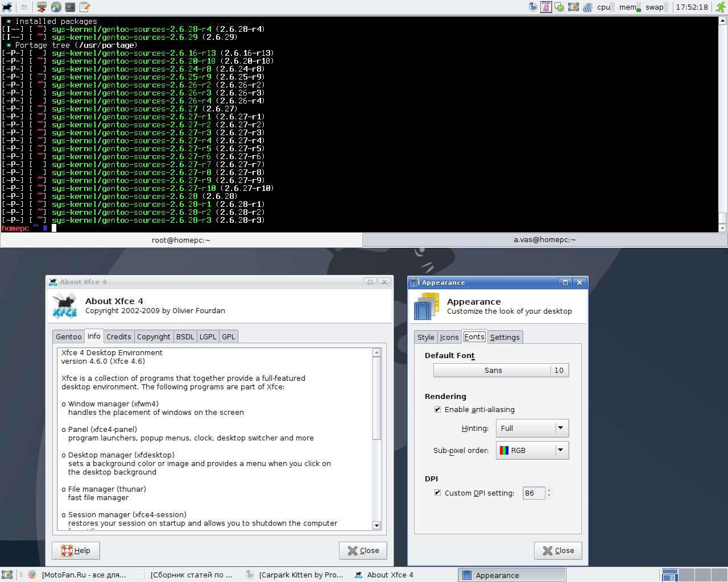The image size is (728, 582).
Task: Open the Credits tab
Action: pyautogui.click(x=119, y=336)
